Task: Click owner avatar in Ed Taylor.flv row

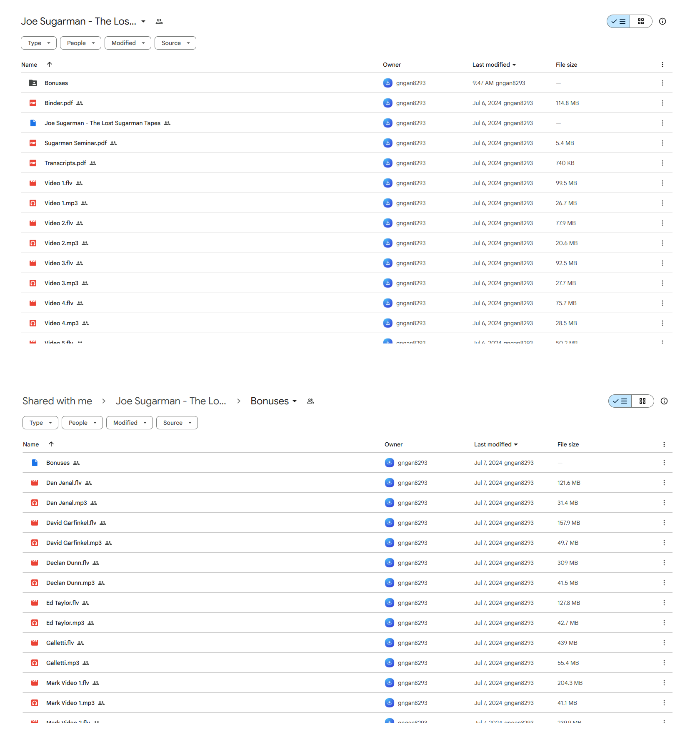Action: (x=390, y=603)
